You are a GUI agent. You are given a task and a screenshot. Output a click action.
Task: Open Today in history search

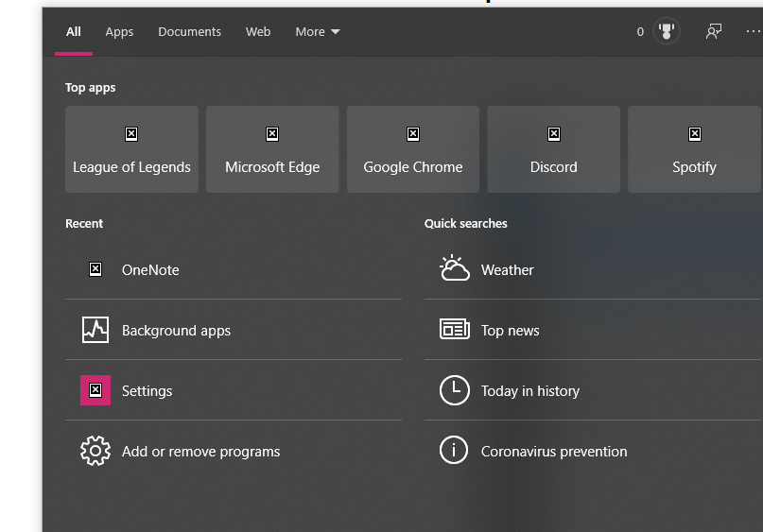click(x=593, y=390)
